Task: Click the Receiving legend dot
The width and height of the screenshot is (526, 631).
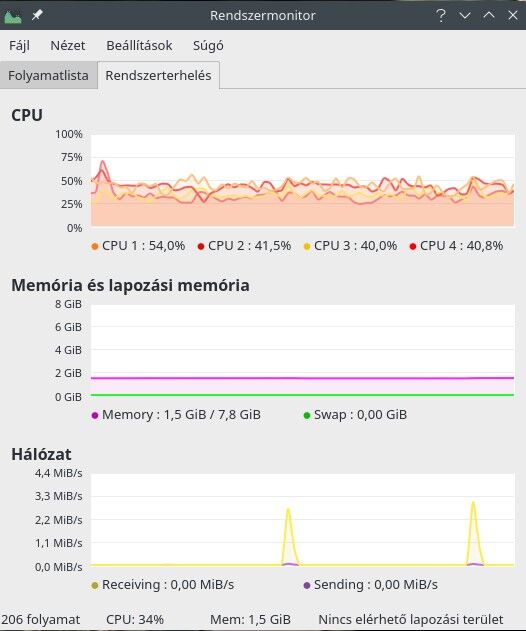Action: 95,585
